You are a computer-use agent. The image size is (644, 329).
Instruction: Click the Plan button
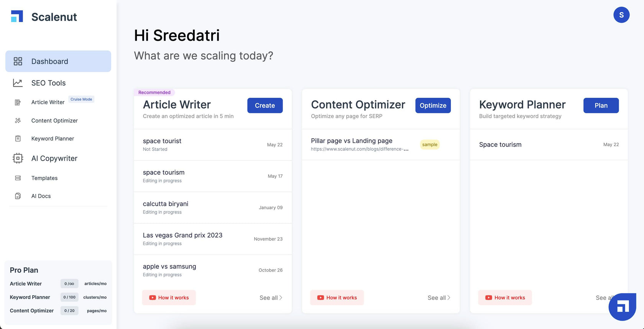tap(601, 106)
